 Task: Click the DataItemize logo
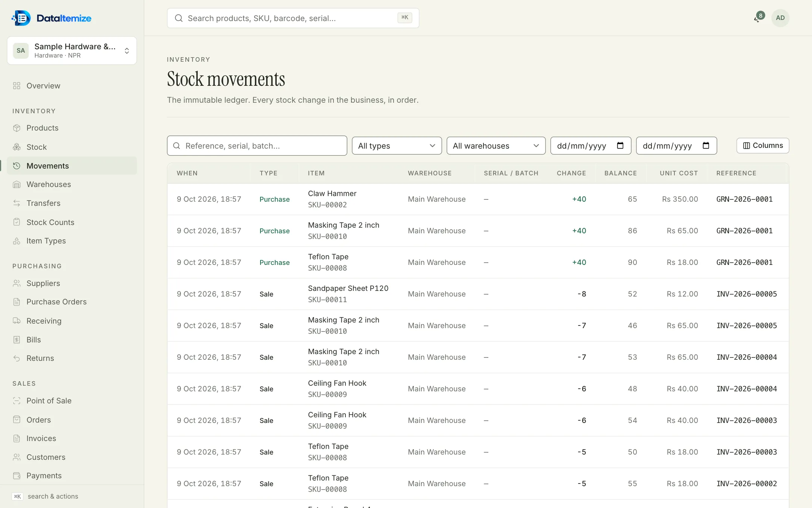point(52,18)
